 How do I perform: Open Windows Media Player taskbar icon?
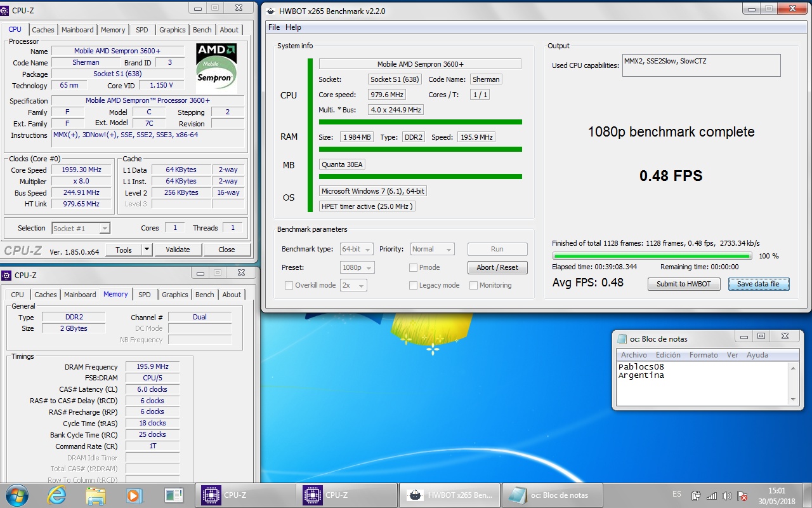point(134,495)
